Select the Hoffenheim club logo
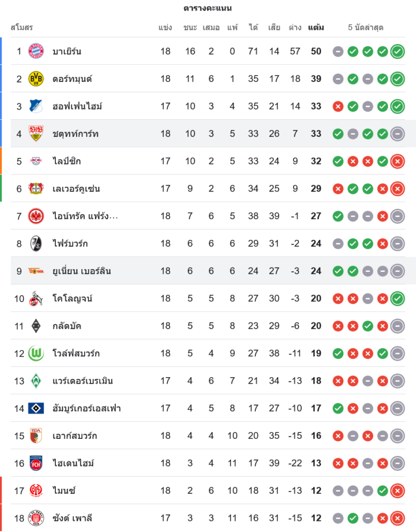Viewport: 416px width, 532px height. 36,106
